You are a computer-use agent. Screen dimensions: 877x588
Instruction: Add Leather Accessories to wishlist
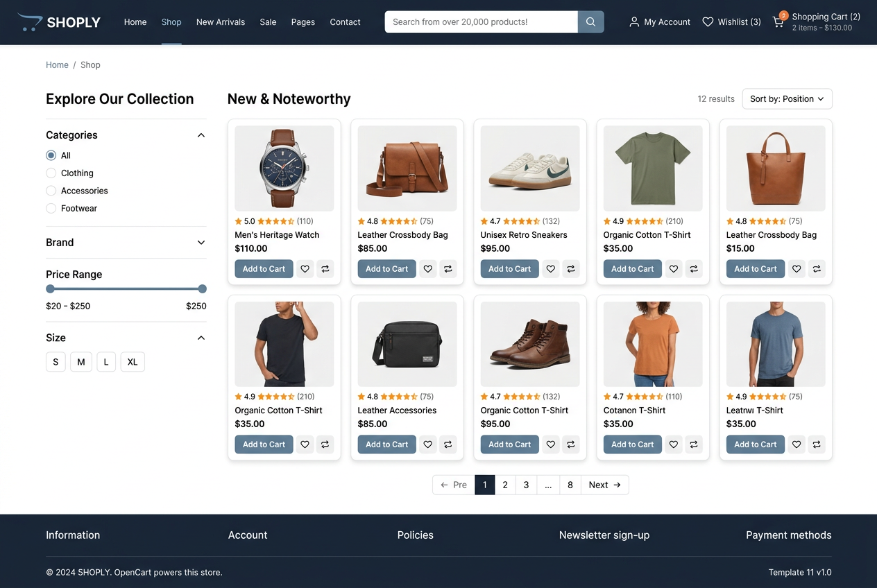tap(427, 444)
